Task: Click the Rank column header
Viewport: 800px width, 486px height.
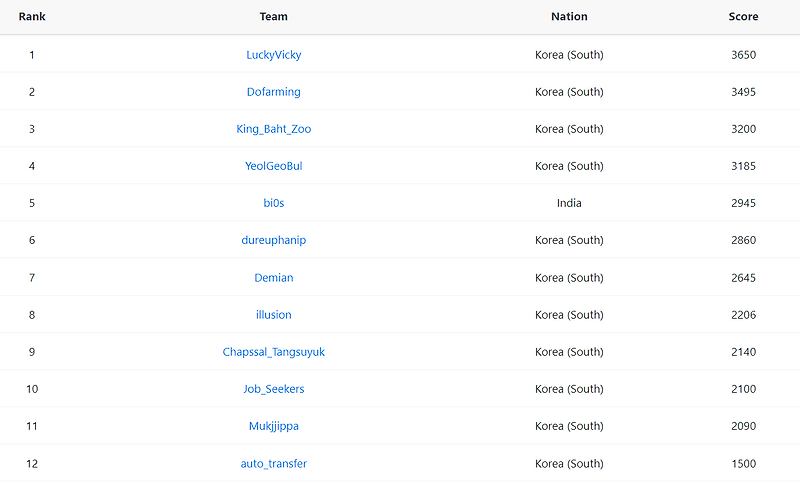Action: pyautogui.click(x=32, y=17)
